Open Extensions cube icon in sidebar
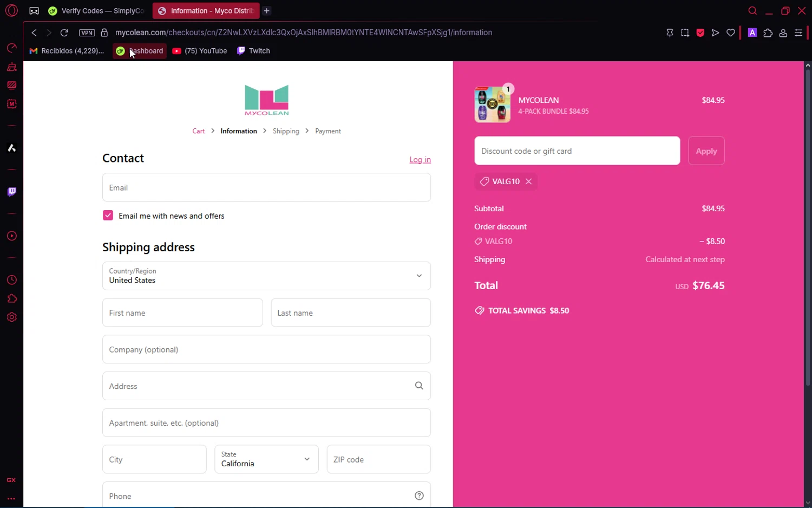Viewport: 812px width, 508px height. click(11, 299)
